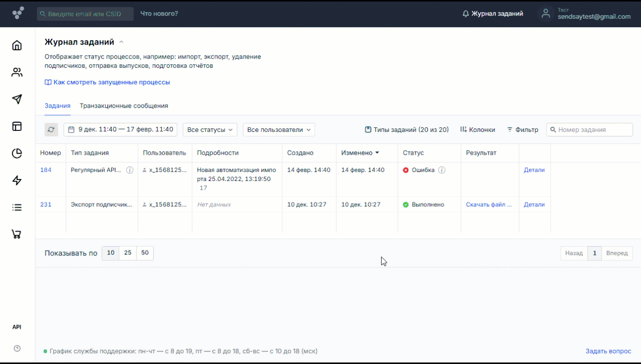Viewport: 641px width, 364px height.
Task: Open the home icon in sidebar
Action: point(17,45)
